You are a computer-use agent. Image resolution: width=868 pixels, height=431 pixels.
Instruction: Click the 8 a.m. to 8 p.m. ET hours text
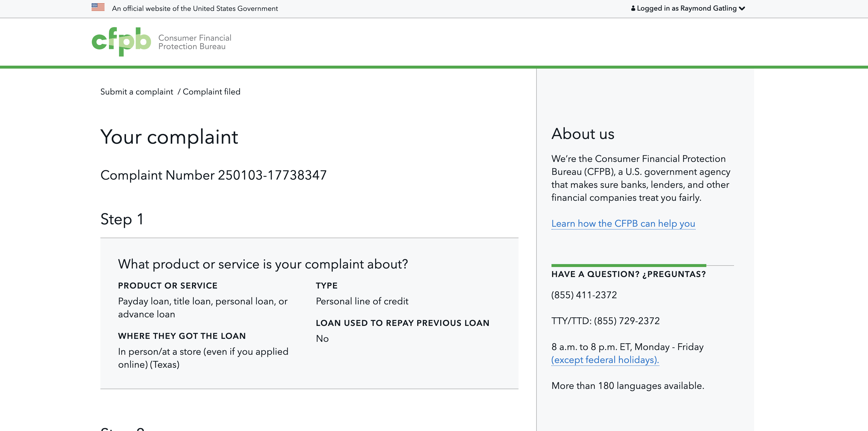(627, 347)
